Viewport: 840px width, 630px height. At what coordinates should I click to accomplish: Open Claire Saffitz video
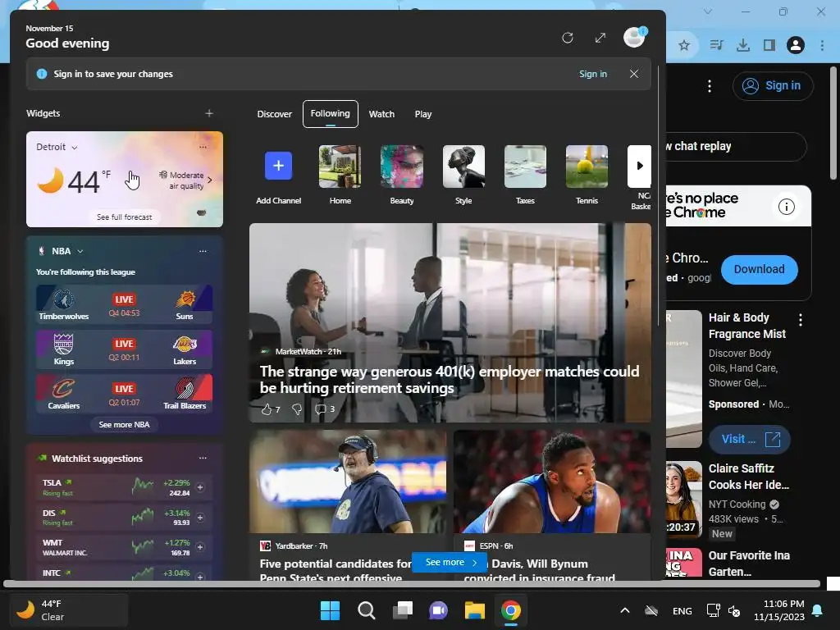[x=748, y=477]
